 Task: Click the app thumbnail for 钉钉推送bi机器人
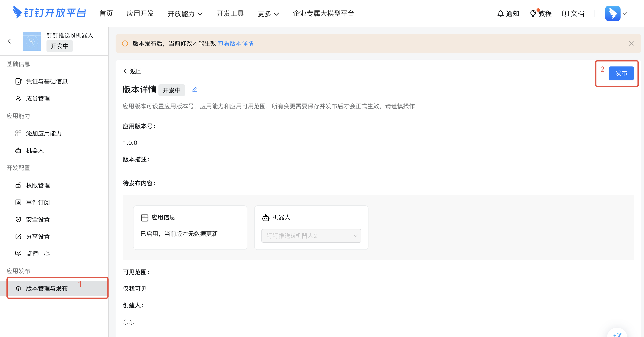click(32, 41)
